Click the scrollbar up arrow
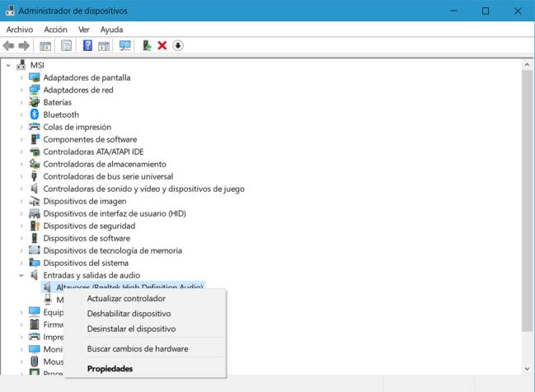Image resolution: width=535 pixels, height=392 pixels. click(x=527, y=64)
